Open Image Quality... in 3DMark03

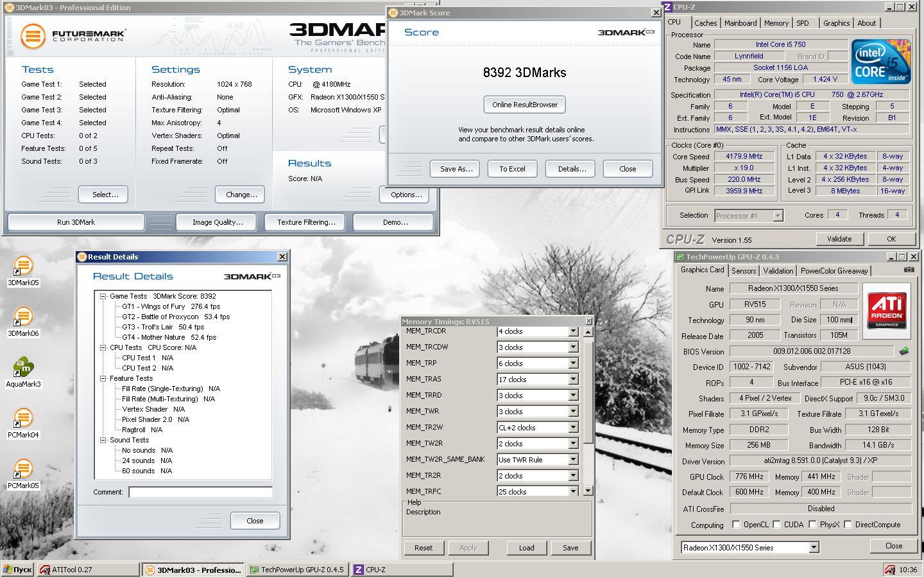[x=218, y=222]
